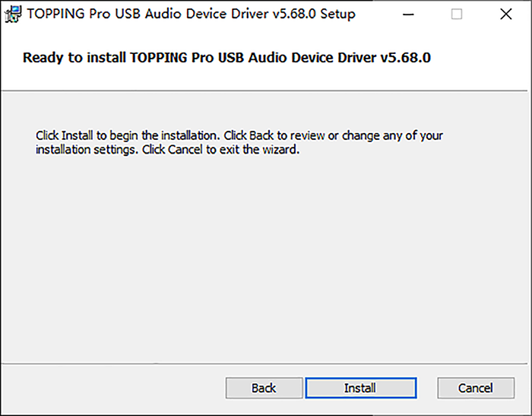
Task: Begin installation with the Install button
Action: coord(361,388)
